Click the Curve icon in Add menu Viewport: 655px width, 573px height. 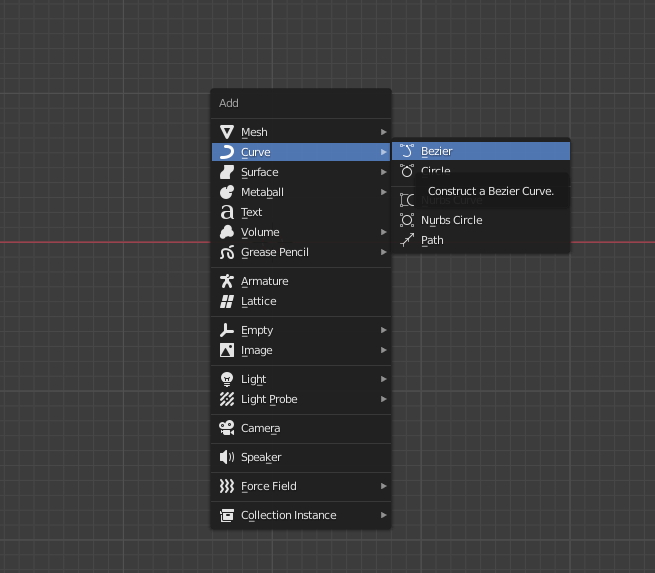pyautogui.click(x=227, y=152)
